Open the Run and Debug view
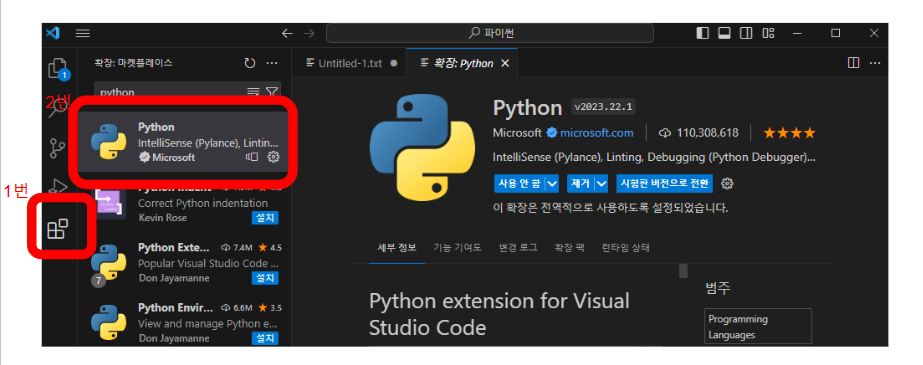The image size is (923, 365). point(58,187)
